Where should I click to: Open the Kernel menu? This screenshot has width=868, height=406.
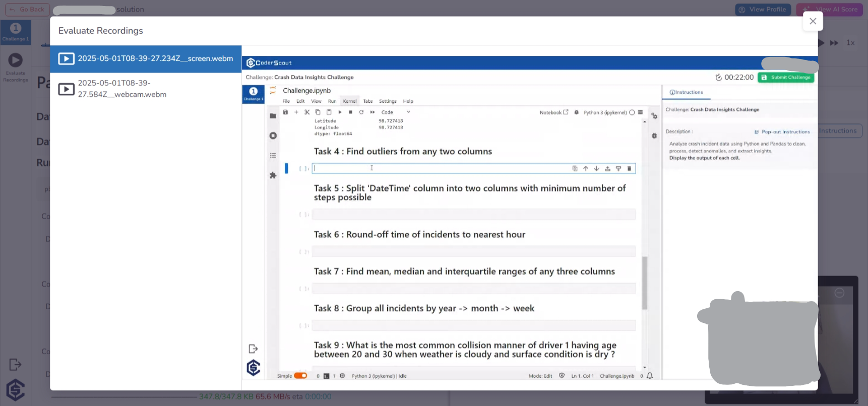pos(350,101)
